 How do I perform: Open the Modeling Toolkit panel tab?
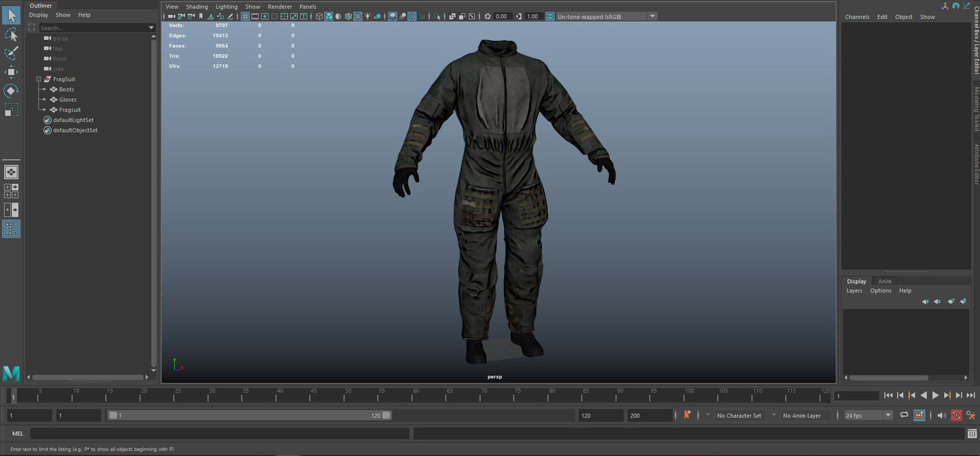[975, 108]
